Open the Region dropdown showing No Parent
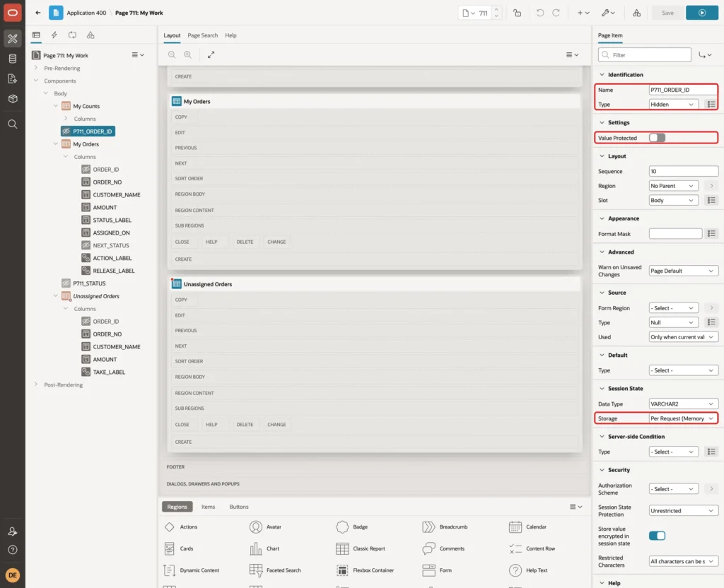The height and width of the screenshot is (588, 724). [673, 186]
